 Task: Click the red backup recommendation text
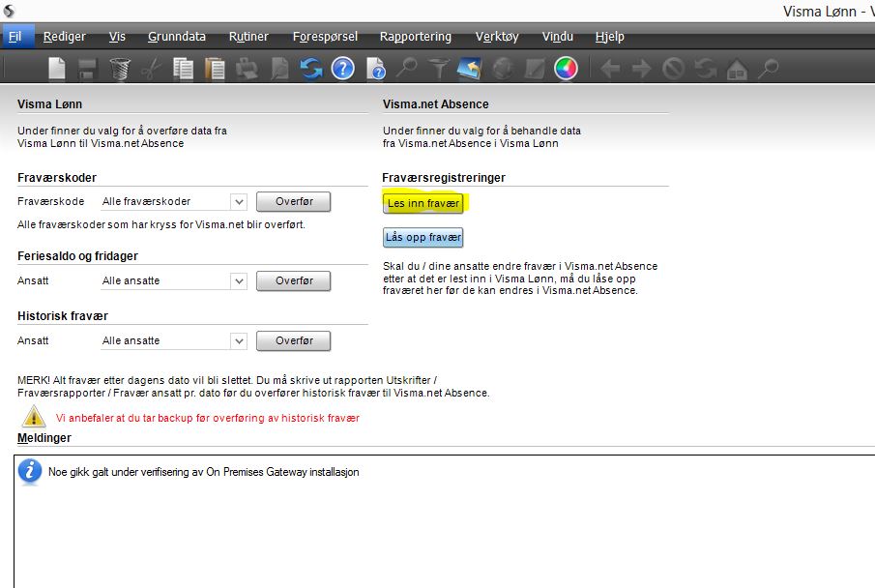point(208,418)
